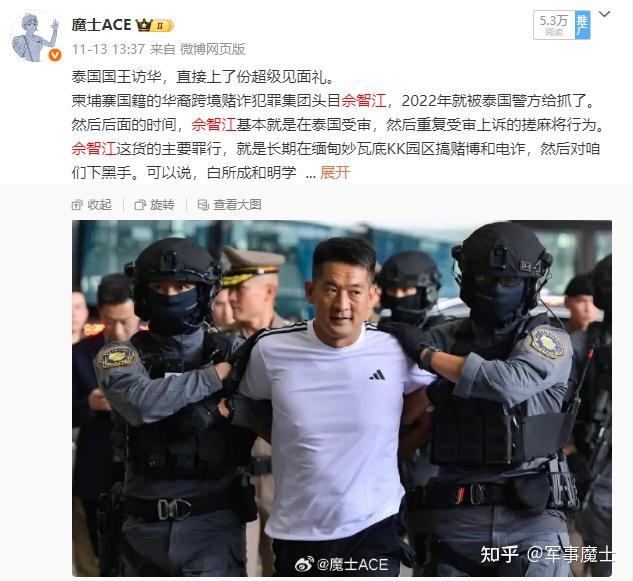This screenshot has height=581, width=633.
Task: Open the post options chevron dropdown
Action: tap(604, 15)
